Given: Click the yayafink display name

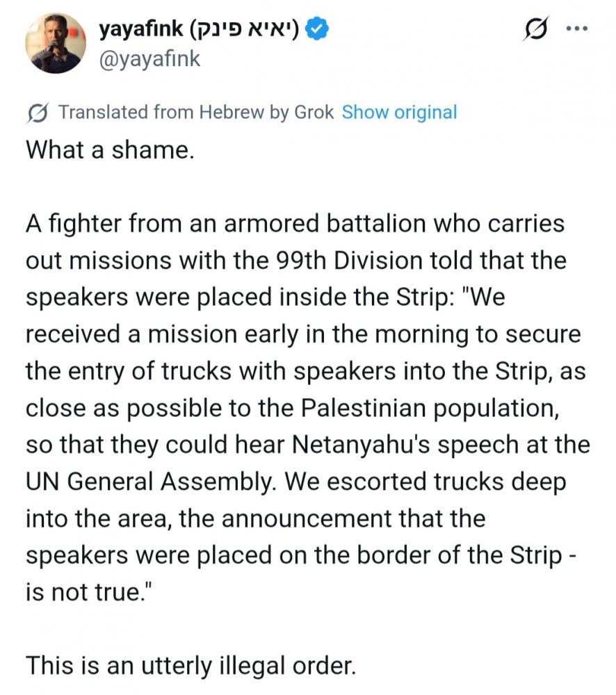Looking at the screenshot, I should pos(141,30).
